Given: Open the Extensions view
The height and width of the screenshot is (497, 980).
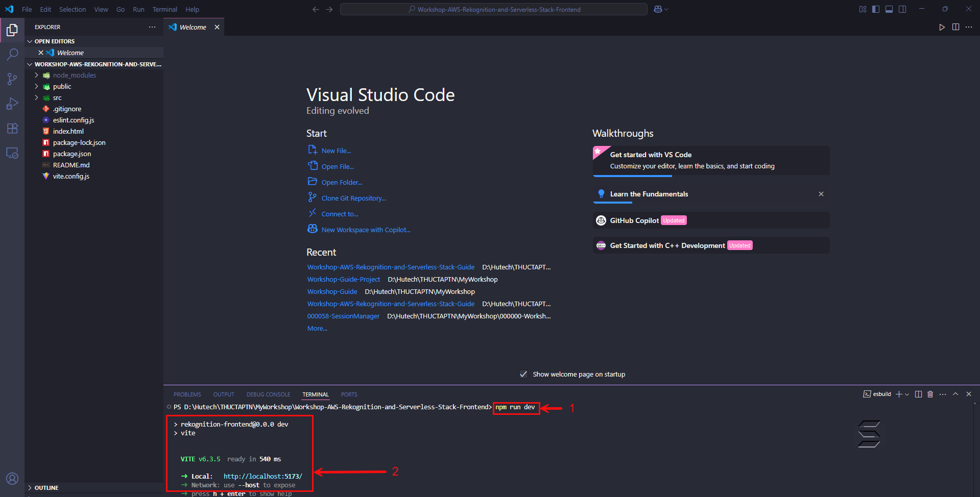Looking at the screenshot, I should [12, 128].
